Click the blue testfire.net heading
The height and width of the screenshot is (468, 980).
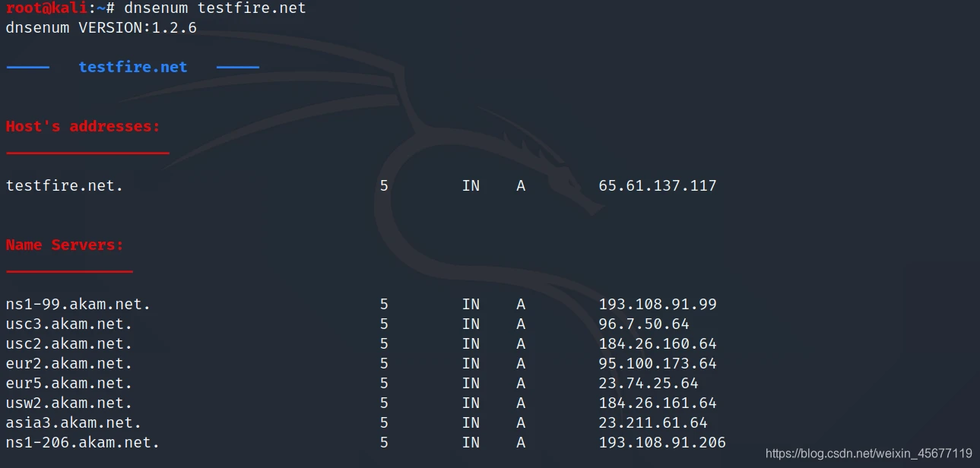[132, 67]
